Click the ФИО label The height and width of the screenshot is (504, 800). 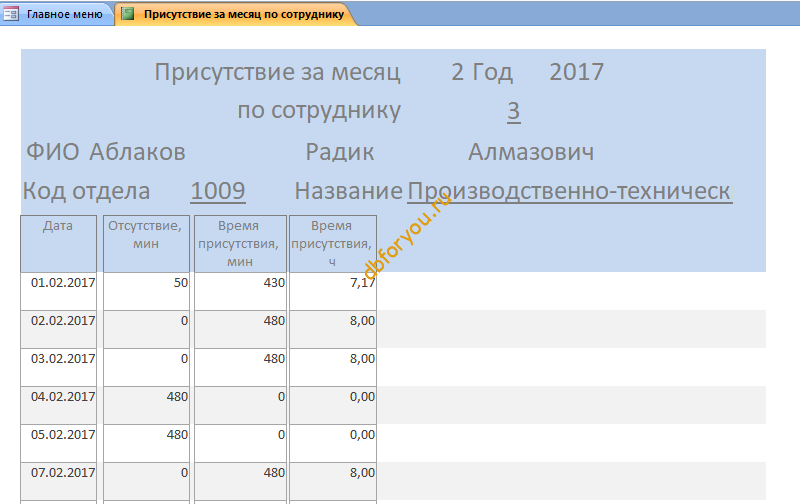[x=53, y=152]
